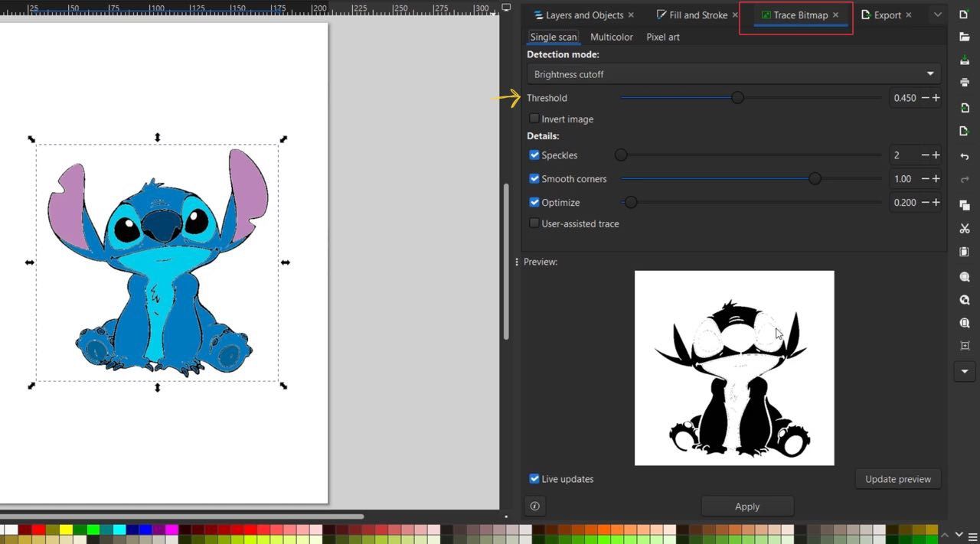980x544 pixels.
Task: Paste from clipboard using the toolbar icon
Action: 965,252
